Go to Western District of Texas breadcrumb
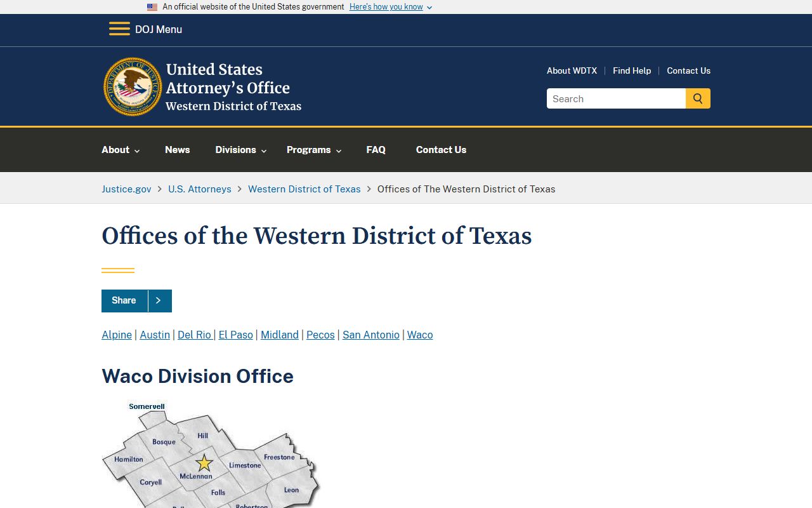 [x=304, y=189]
